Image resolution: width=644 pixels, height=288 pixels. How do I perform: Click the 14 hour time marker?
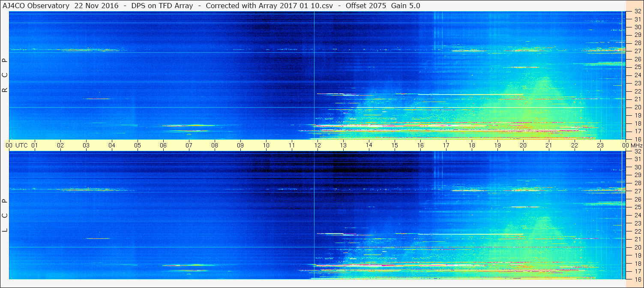tap(369, 145)
